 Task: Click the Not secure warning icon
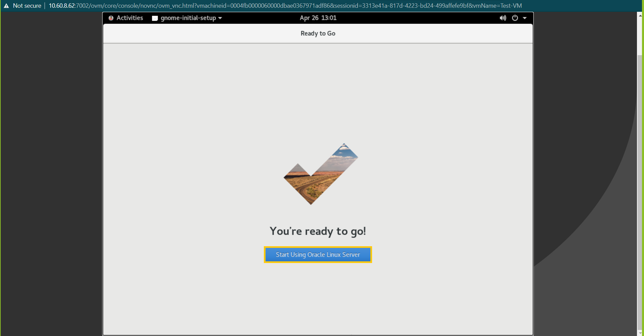6,6
